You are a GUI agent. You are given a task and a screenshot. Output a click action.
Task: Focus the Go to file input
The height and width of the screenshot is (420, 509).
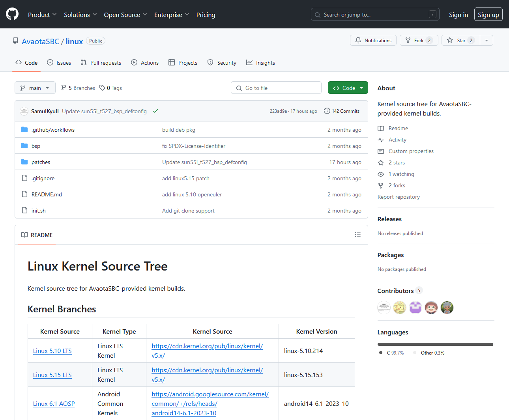pos(276,88)
